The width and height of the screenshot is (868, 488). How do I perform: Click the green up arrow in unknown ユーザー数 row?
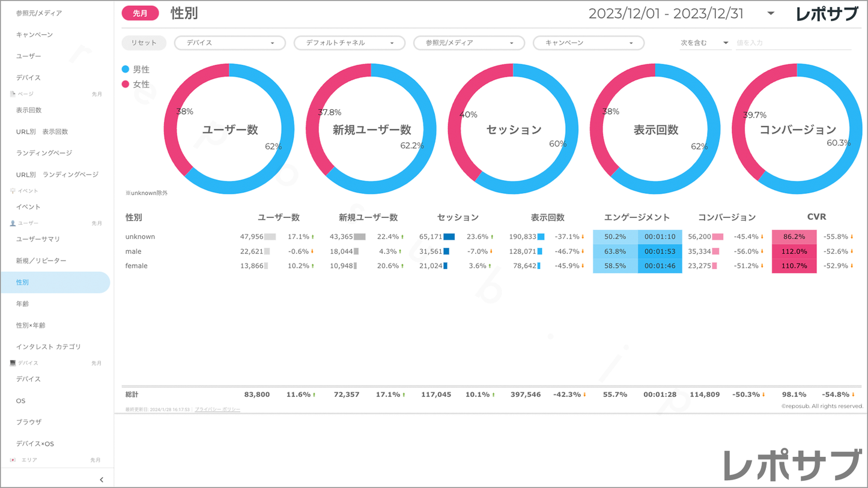(x=313, y=237)
